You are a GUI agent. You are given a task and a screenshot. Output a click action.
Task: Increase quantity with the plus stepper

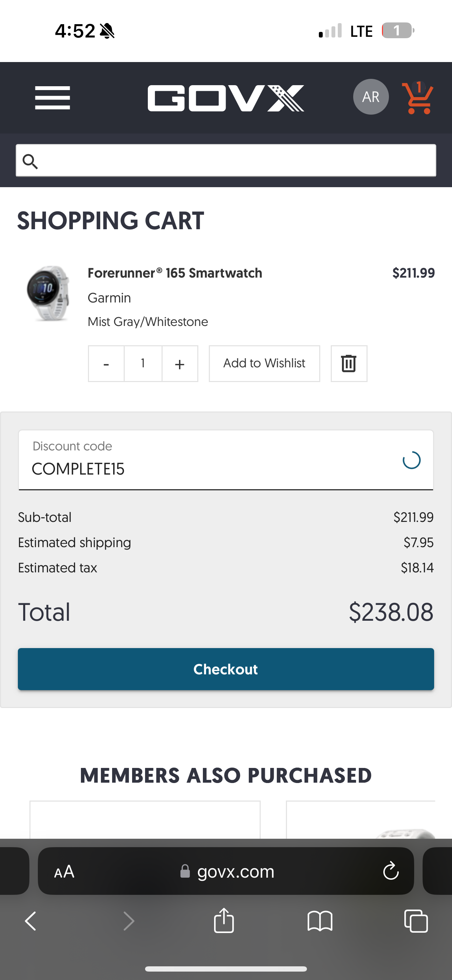click(179, 363)
